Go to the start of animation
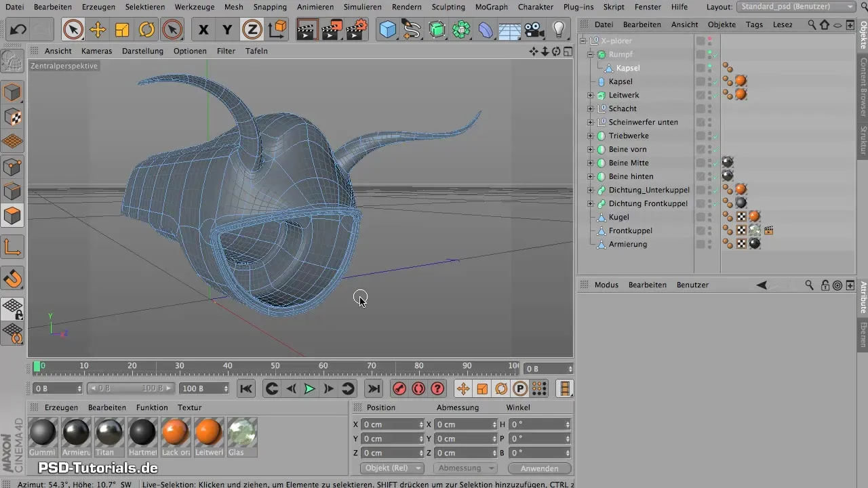The height and width of the screenshot is (488, 868). coord(246,388)
